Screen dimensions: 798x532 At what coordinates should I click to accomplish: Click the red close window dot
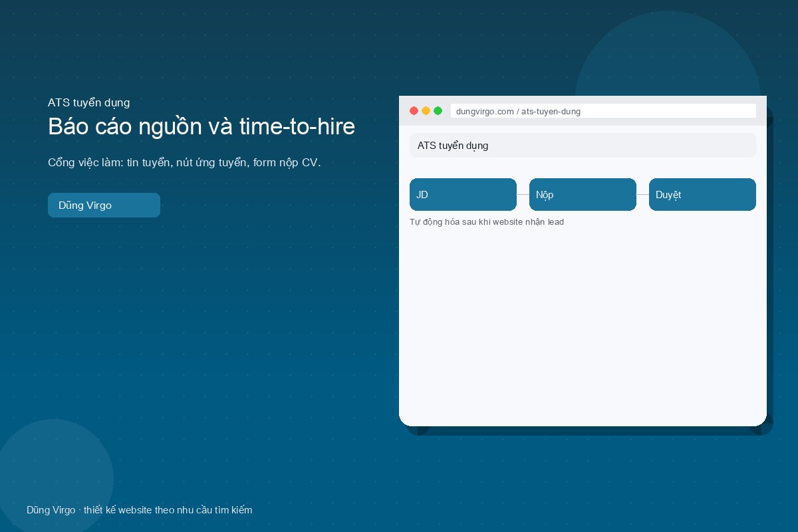(414, 111)
